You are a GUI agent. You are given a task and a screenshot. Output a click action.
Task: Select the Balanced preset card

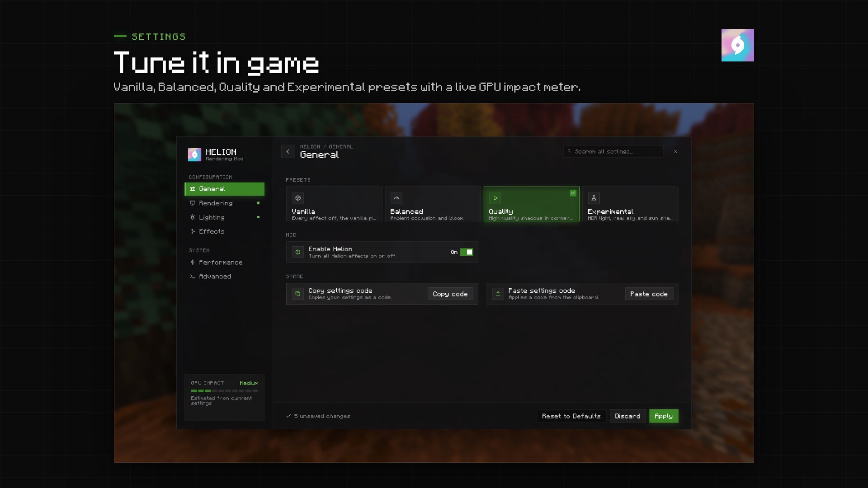433,204
